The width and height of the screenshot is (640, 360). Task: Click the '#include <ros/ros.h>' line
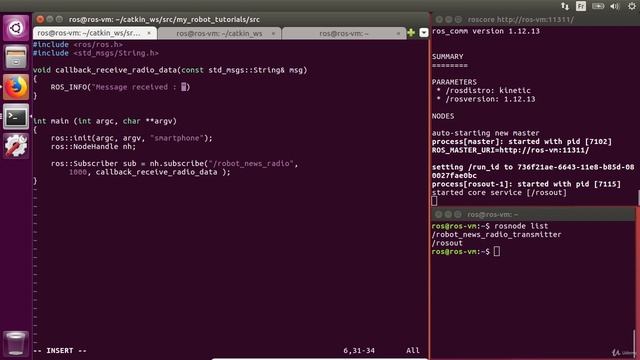tap(78, 44)
